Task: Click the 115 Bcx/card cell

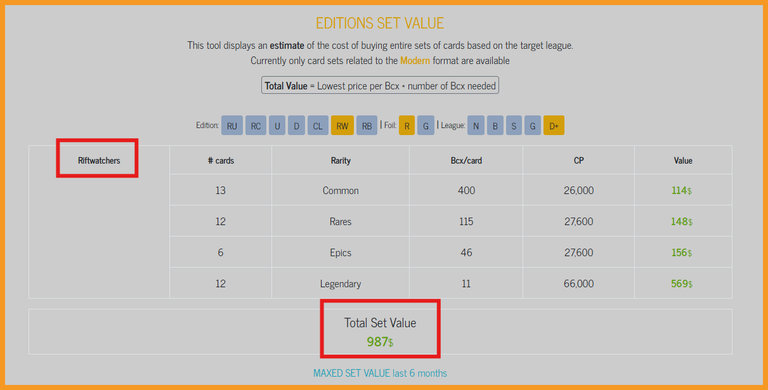Action: [466, 221]
